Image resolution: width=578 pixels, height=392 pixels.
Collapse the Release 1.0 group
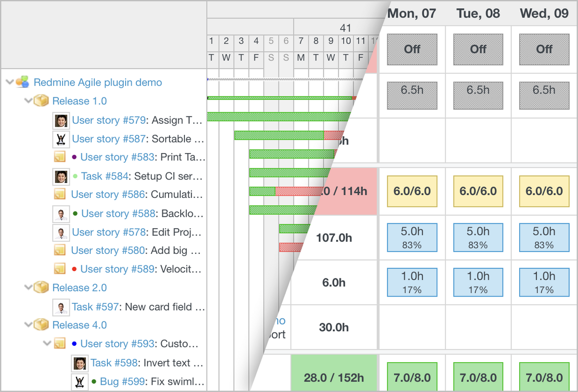tap(28, 101)
